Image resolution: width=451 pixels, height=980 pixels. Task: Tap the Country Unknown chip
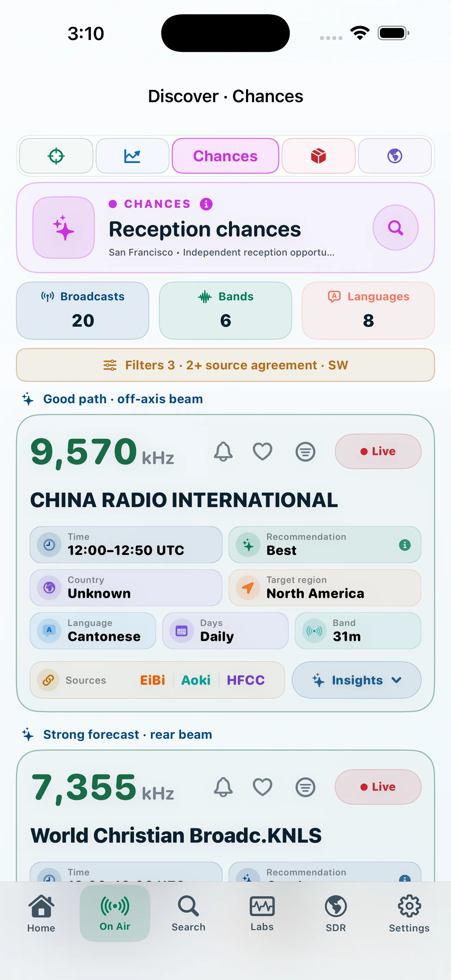click(x=126, y=588)
